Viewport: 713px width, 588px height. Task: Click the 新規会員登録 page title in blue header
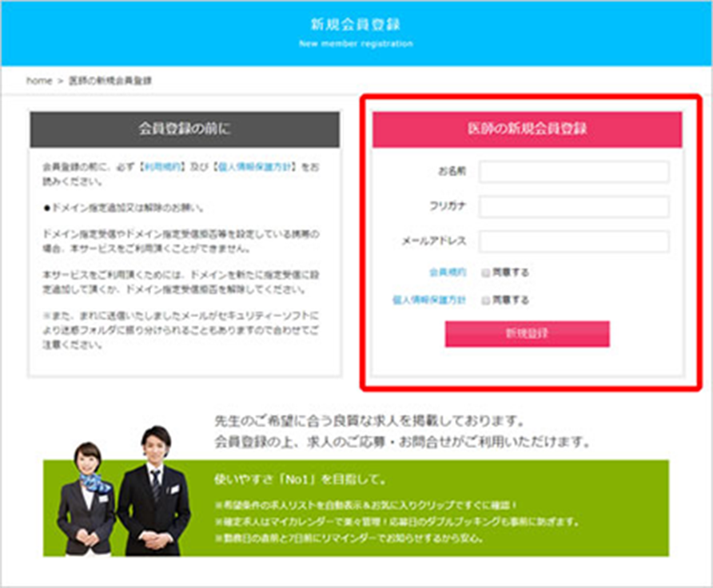click(356, 24)
